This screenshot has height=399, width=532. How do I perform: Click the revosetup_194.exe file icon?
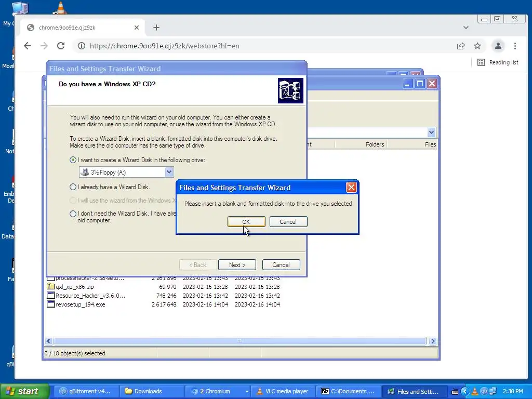tap(50, 304)
